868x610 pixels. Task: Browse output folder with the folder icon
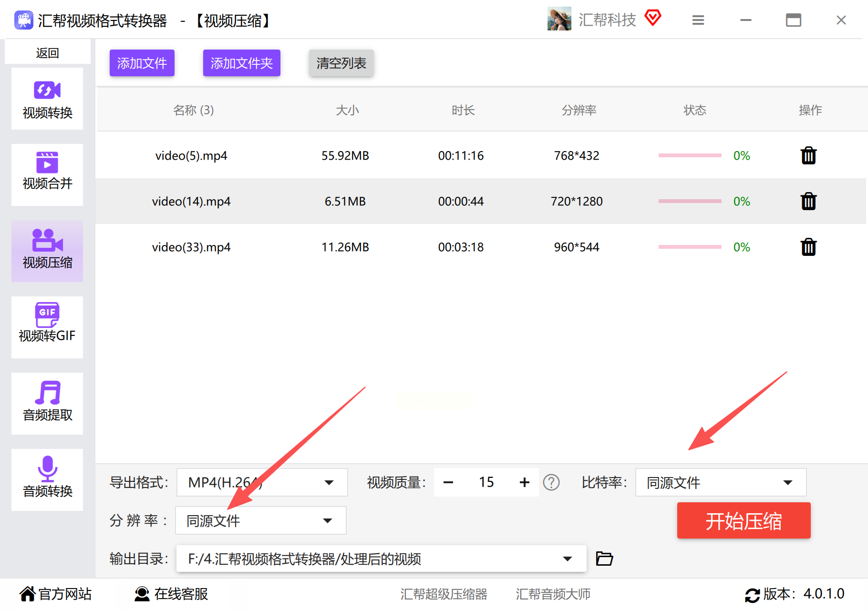pyautogui.click(x=604, y=558)
